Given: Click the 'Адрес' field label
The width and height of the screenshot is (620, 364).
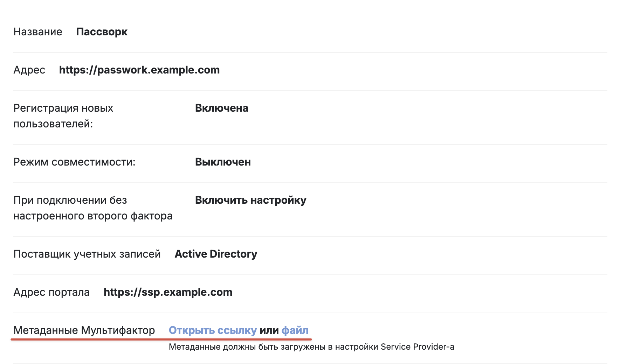Looking at the screenshot, I should (29, 70).
